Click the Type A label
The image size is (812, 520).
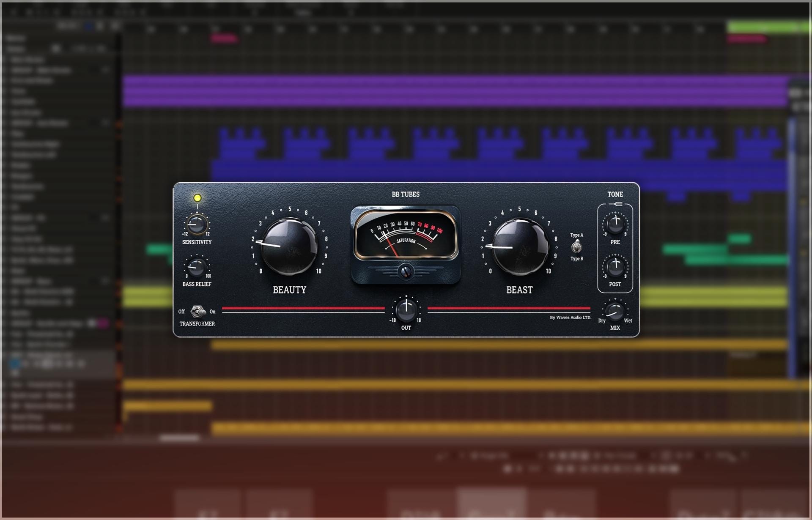point(576,235)
